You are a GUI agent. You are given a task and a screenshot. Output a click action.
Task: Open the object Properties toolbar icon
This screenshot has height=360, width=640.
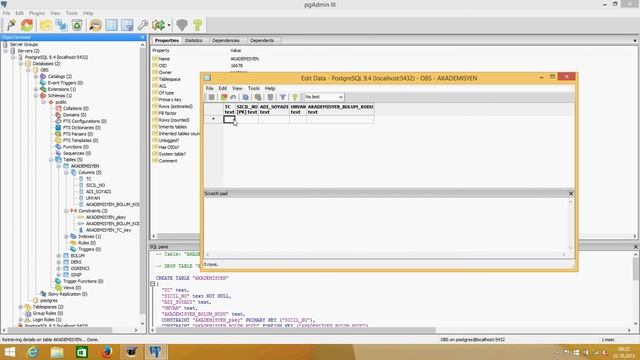click(46, 25)
